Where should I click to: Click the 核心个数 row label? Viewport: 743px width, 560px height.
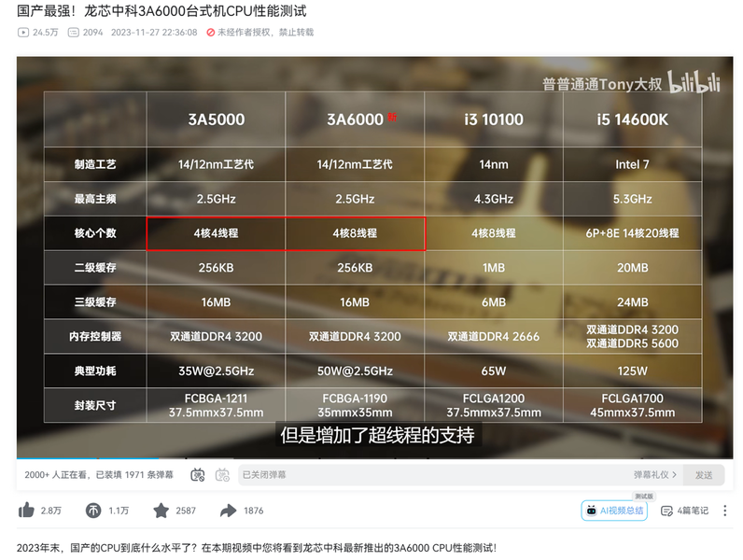click(95, 233)
